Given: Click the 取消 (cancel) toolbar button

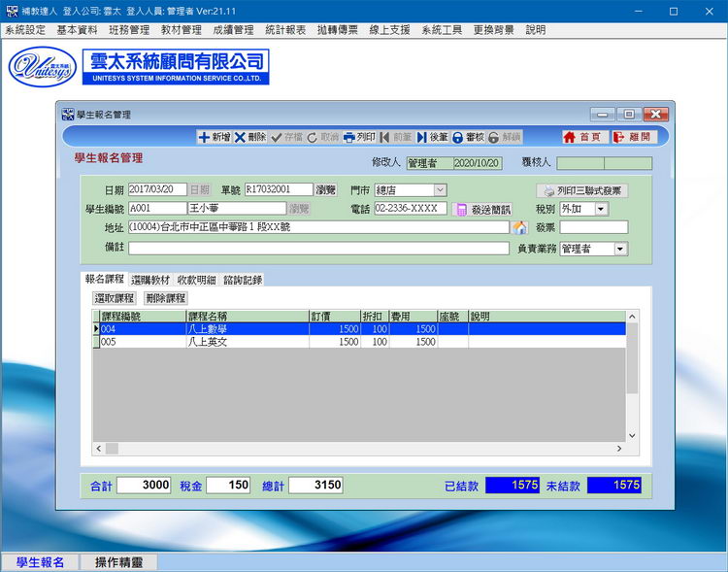Looking at the screenshot, I should click(323, 137).
